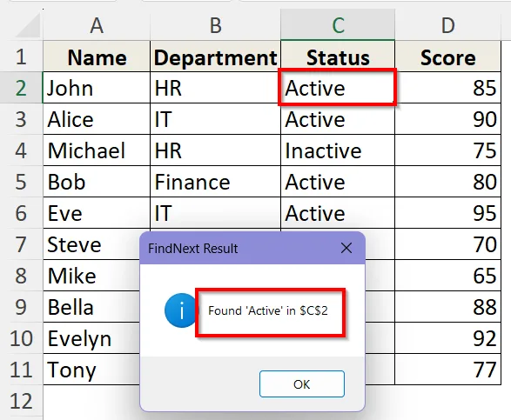Screen dimensions: 511x420
Task: Select the cell containing Bella
Action: (91, 307)
